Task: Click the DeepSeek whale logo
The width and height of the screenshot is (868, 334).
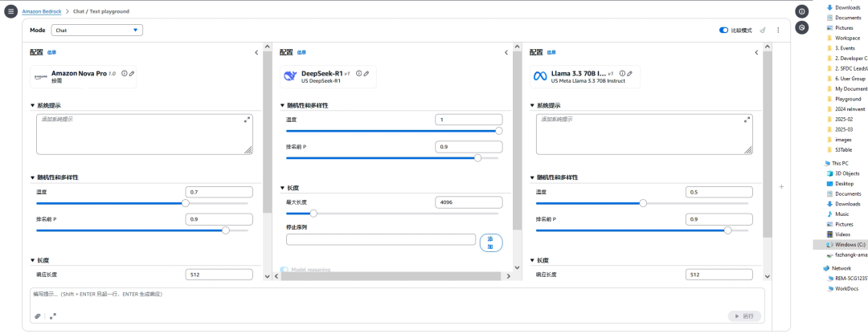Action: point(290,76)
